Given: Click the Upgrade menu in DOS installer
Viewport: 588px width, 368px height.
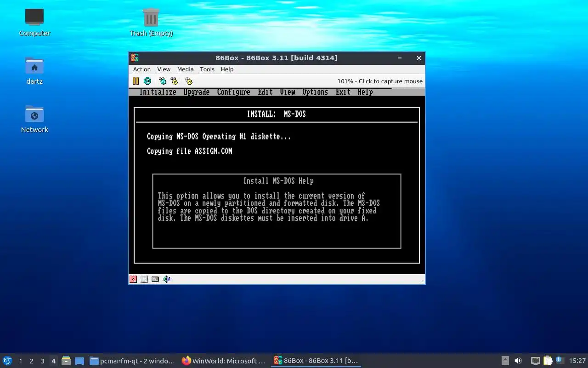Looking at the screenshot, I should point(197,92).
